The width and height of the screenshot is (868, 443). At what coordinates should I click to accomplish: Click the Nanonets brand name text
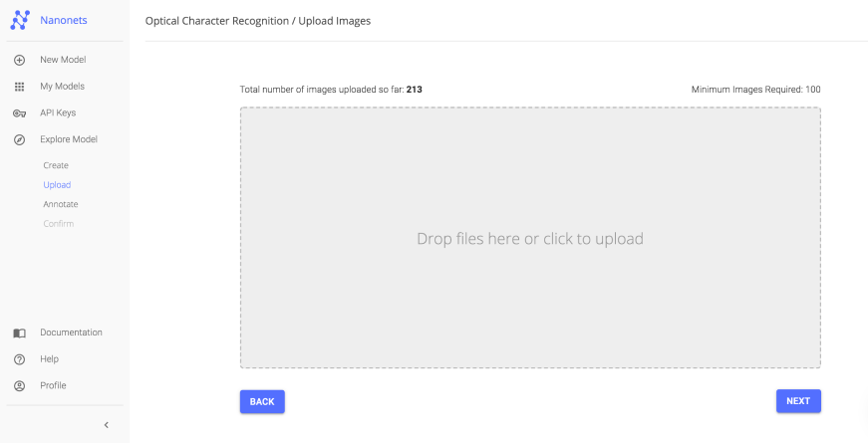point(63,20)
